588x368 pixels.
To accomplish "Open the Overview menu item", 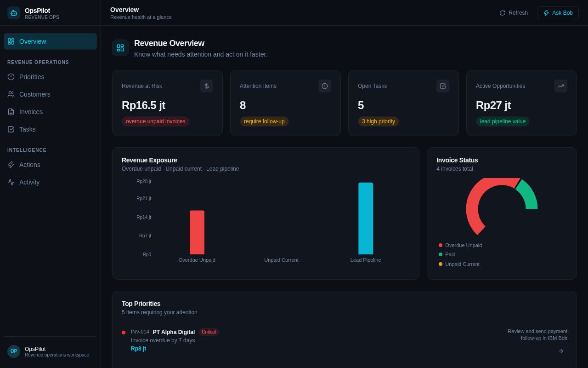I will 51,41.
